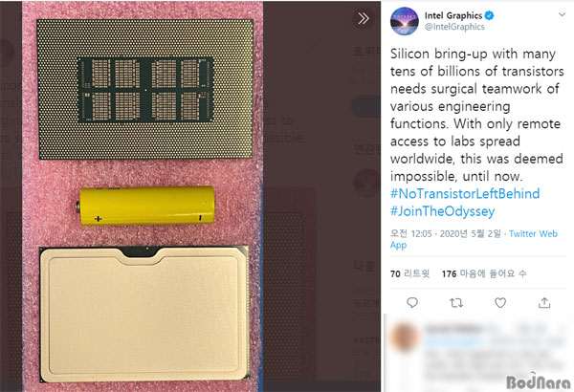The width and height of the screenshot is (574, 392).
Task: Open the Intel Graphics display name
Action: 453,15
